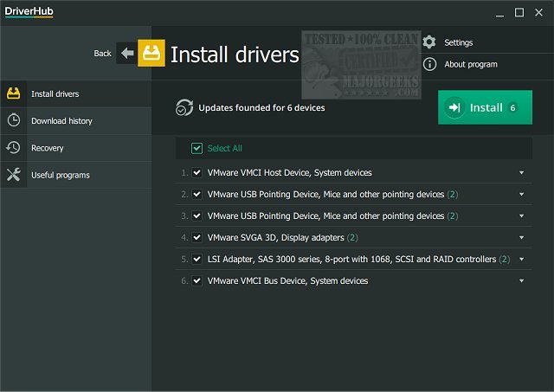Click the About program info icon
Image resolution: width=554 pixels, height=392 pixels.
click(x=429, y=64)
